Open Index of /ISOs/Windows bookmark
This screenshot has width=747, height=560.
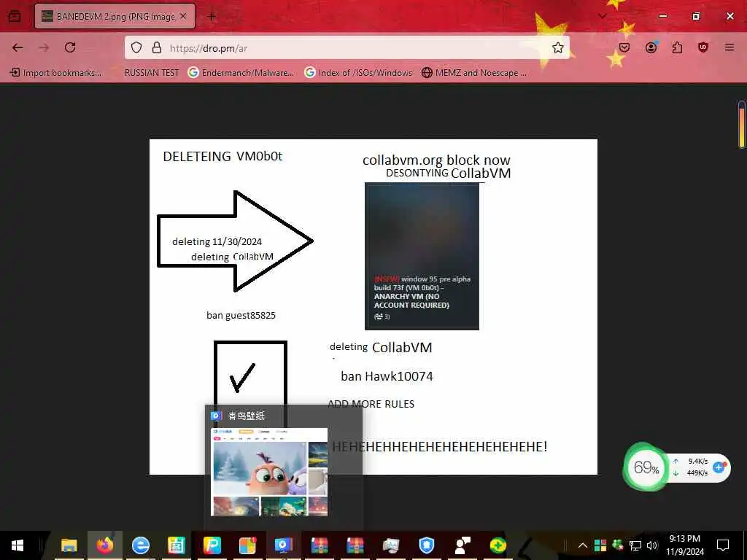coord(359,73)
